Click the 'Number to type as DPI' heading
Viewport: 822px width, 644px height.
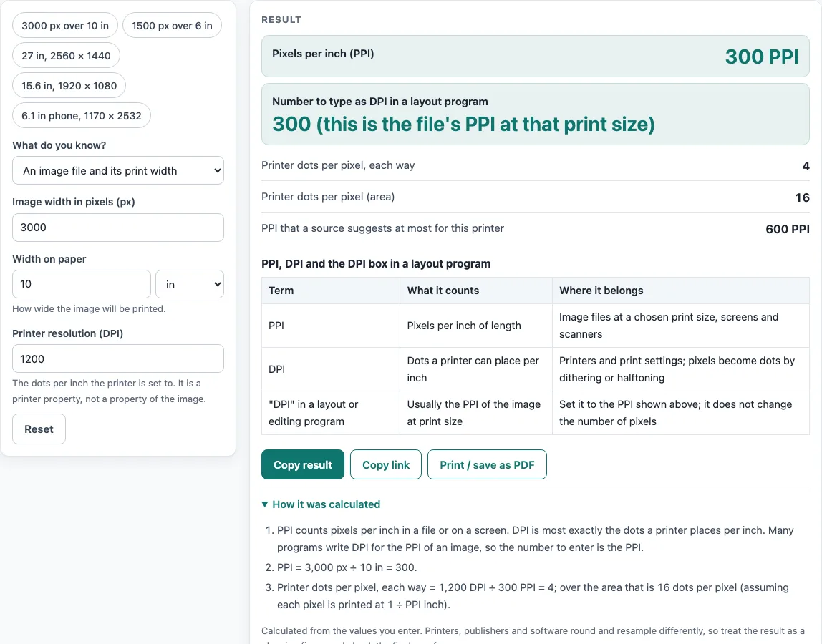coord(380,102)
